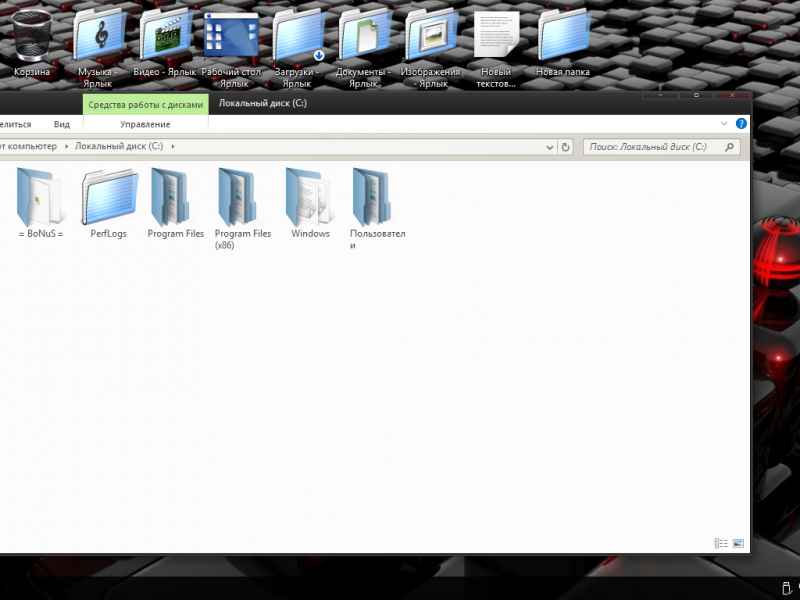Click the search magnifier icon
The image size is (800, 600).
pyautogui.click(x=730, y=147)
